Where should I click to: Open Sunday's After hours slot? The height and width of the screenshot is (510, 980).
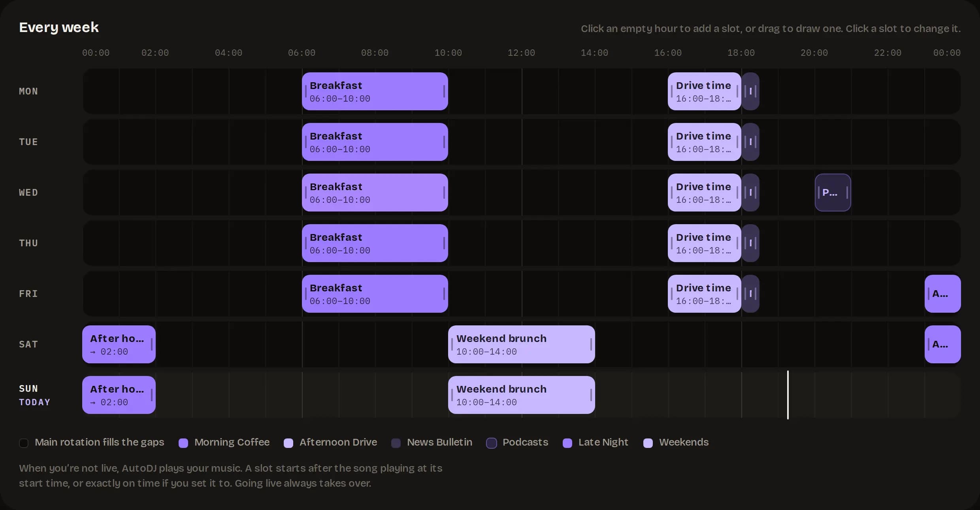[x=119, y=395]
